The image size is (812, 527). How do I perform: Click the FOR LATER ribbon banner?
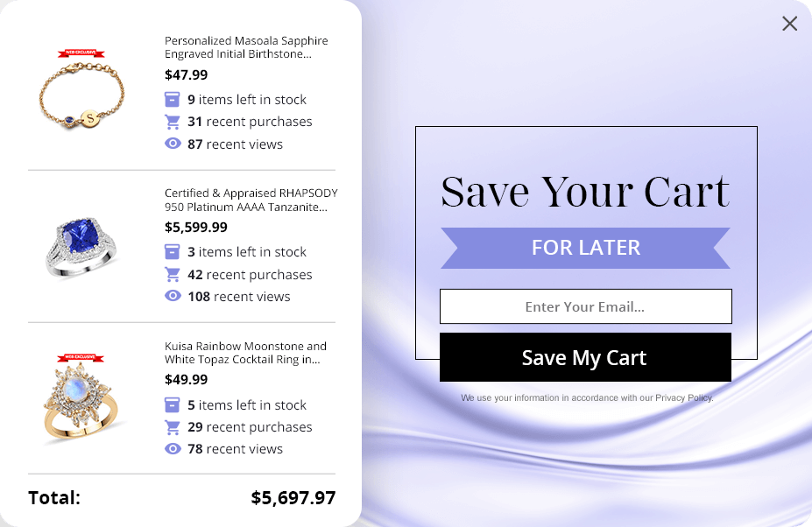585,248
